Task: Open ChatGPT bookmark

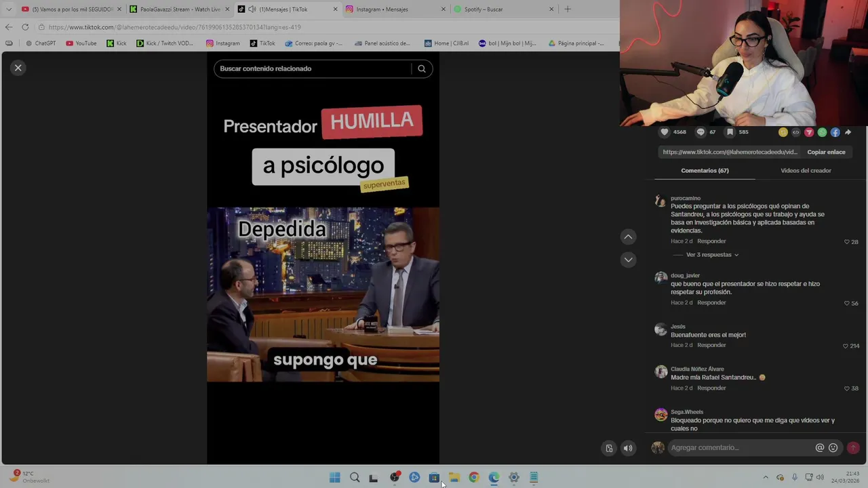Action: tap(41, 43)
